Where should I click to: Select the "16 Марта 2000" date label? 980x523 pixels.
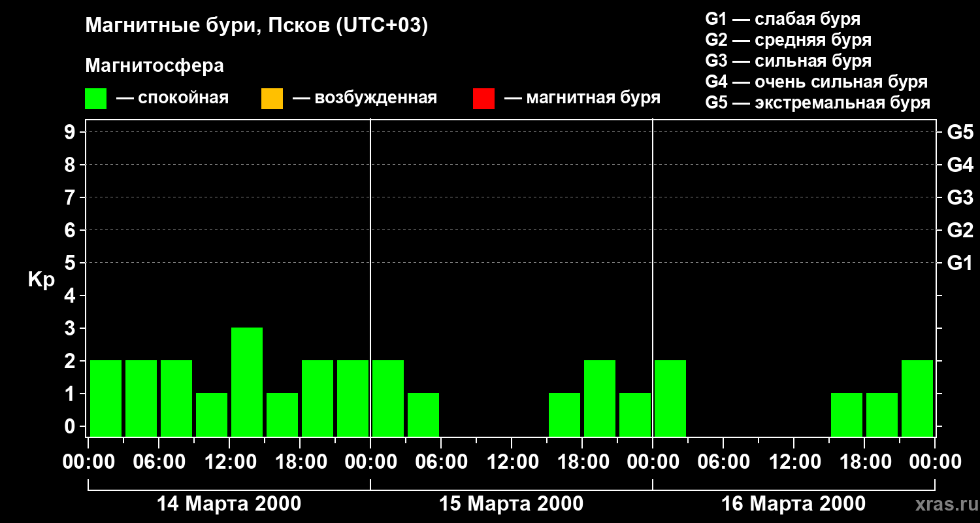[x=793, y=504]
